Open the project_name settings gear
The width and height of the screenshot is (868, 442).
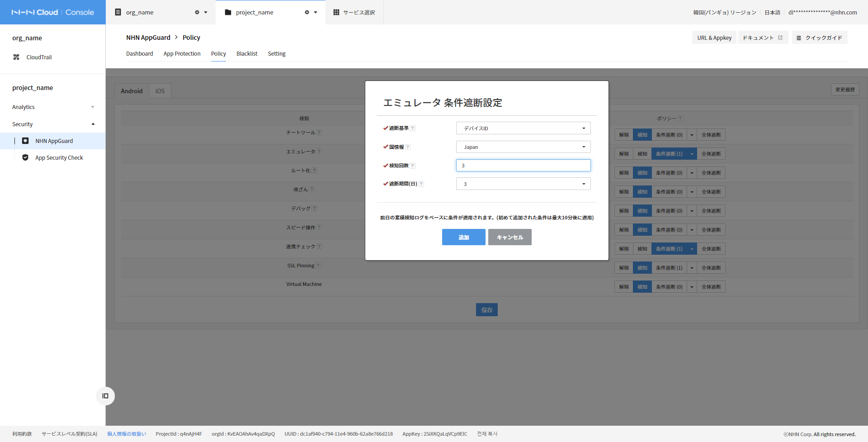coord(307,12)
